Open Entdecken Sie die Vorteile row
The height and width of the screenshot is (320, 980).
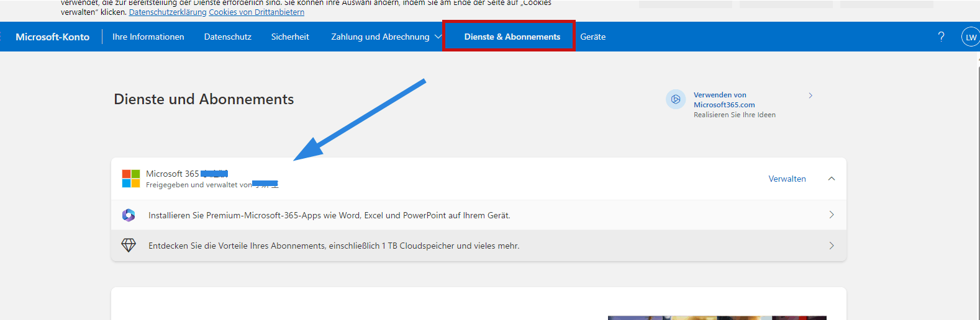click(x=478, y=246)
